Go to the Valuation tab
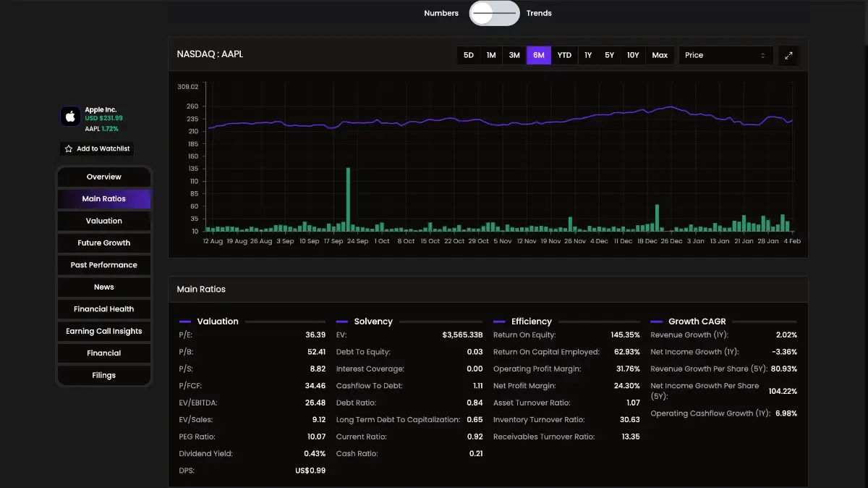This screenshot has width=868, height=488. tap(104, 221)
